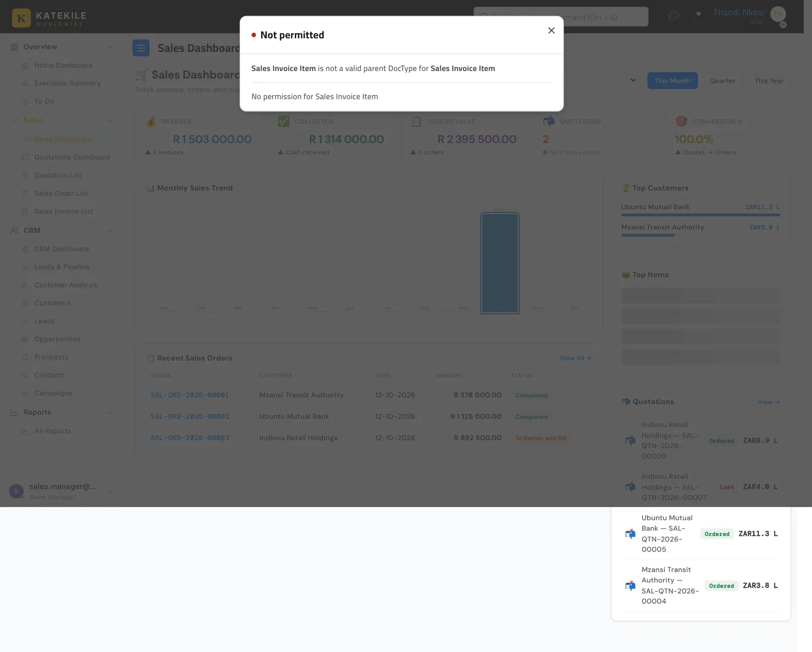812x652 pixels.
Task: Open Thandi Nkosi's user avatar
Action: 778,15
